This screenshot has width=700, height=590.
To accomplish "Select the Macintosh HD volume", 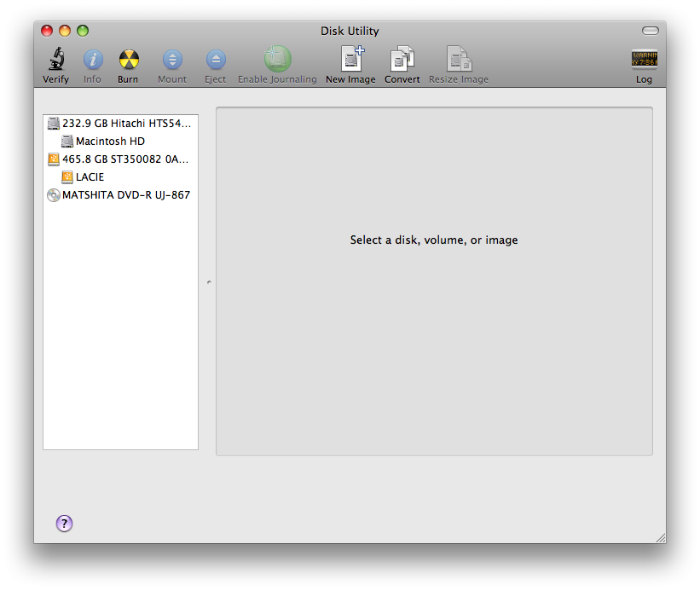I will [x=110, y=142].
